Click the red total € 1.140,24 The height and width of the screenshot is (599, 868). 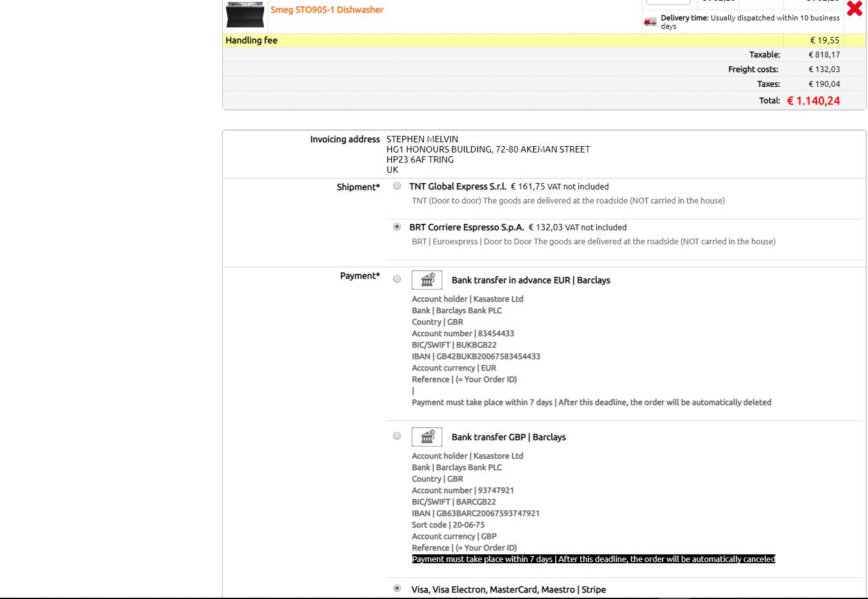pyautogui.click(x=814, y=101)
